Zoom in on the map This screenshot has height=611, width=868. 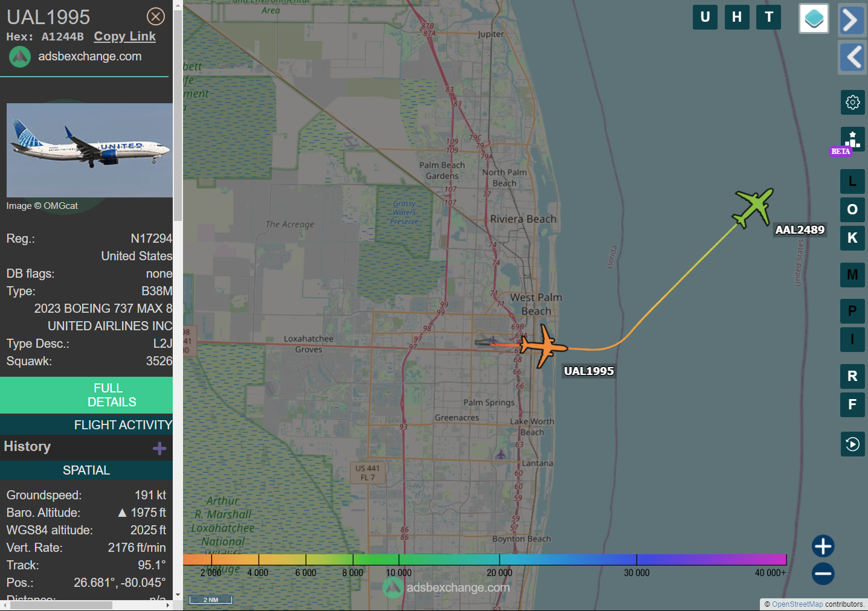point(823,546)
